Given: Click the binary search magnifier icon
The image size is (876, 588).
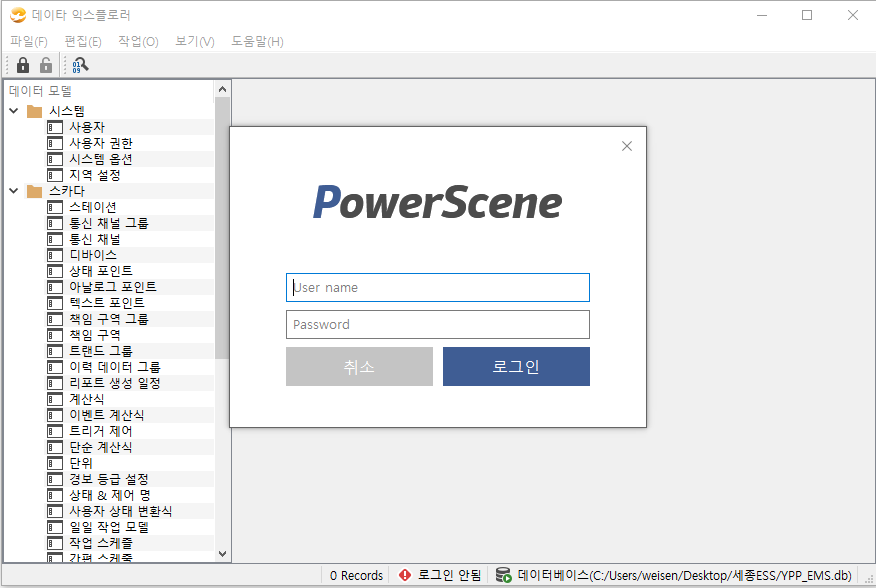Looking at the screenshot, I should [x=80, y=65].
